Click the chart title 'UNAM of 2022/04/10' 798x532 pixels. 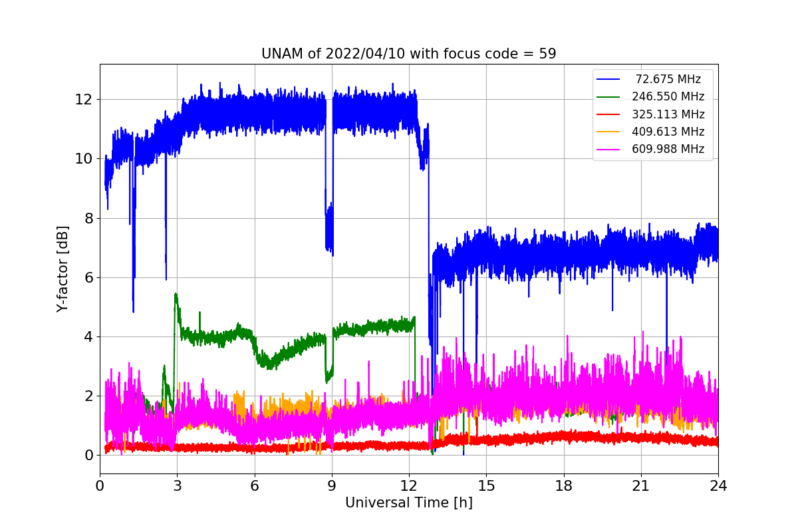pos(409,54)
